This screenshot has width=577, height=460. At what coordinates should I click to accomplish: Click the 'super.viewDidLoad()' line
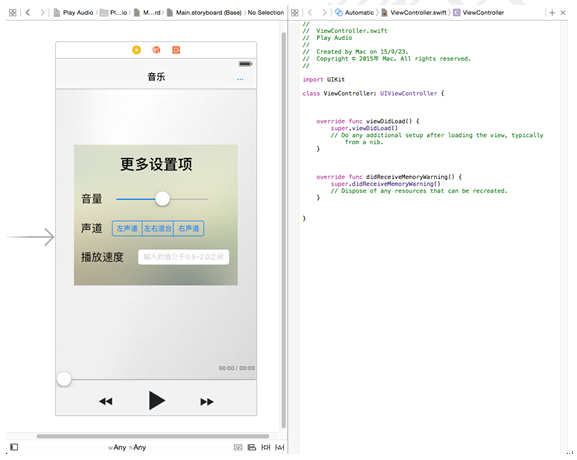click(x=364, y=128)
